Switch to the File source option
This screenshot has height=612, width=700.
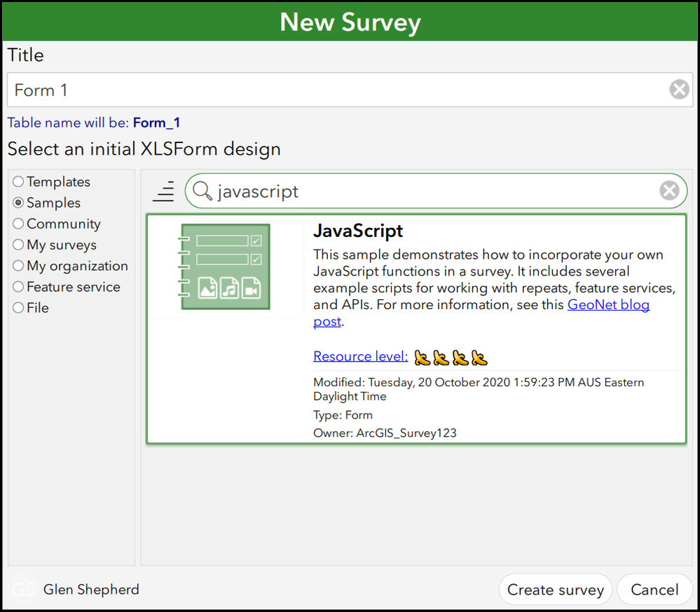pos(18,308)
